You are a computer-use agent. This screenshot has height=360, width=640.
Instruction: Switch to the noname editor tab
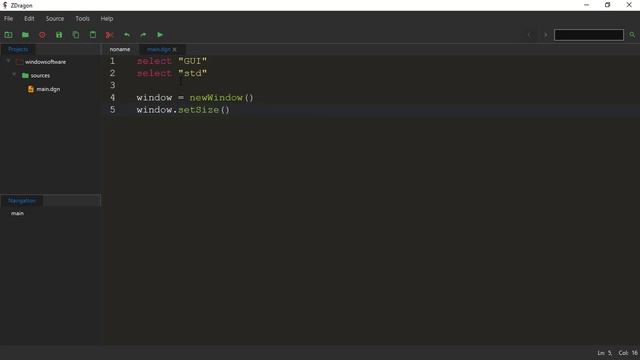tap(120, 49)
